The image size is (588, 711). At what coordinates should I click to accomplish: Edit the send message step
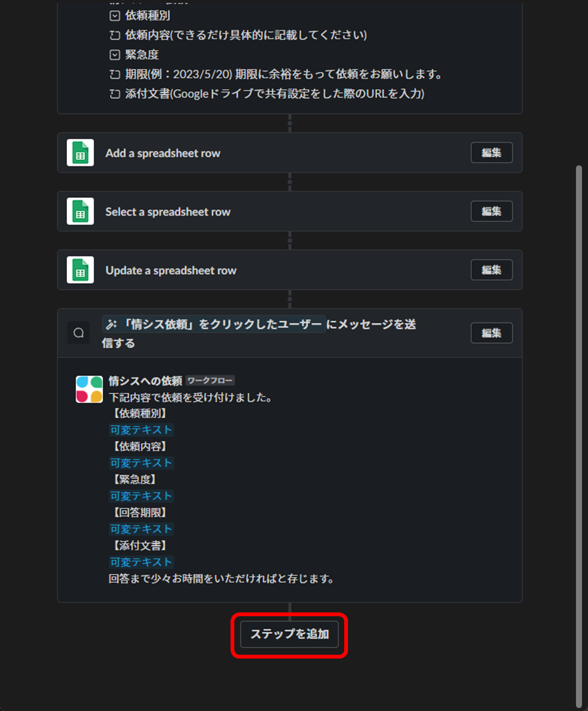tap(491, 333)
